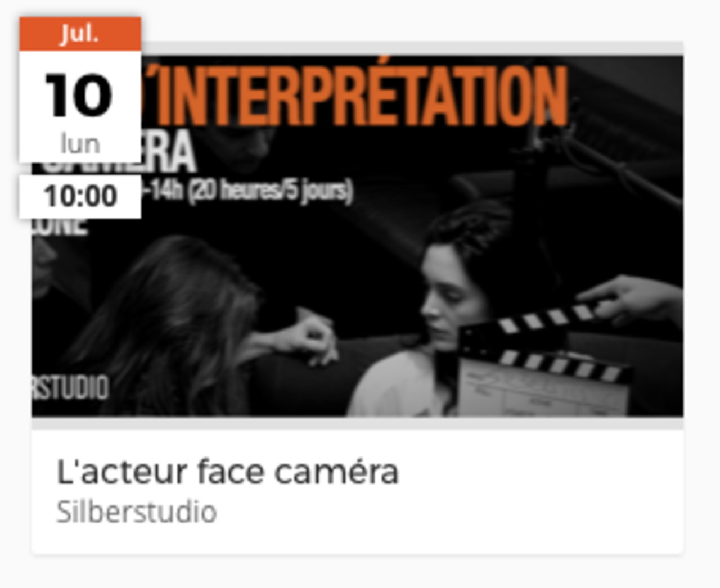
Task: Click the long-haired person on photo left
Action: [169, 326]
